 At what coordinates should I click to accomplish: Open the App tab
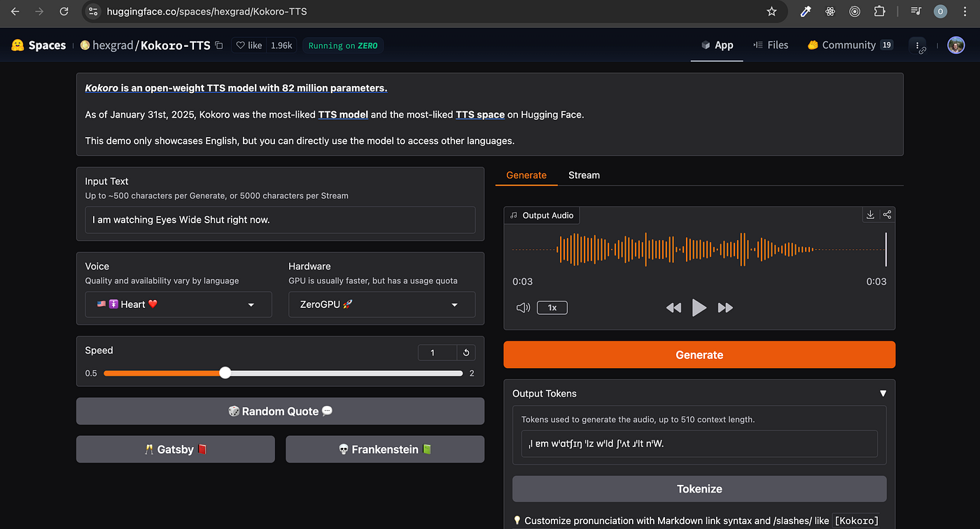(717, 45)
